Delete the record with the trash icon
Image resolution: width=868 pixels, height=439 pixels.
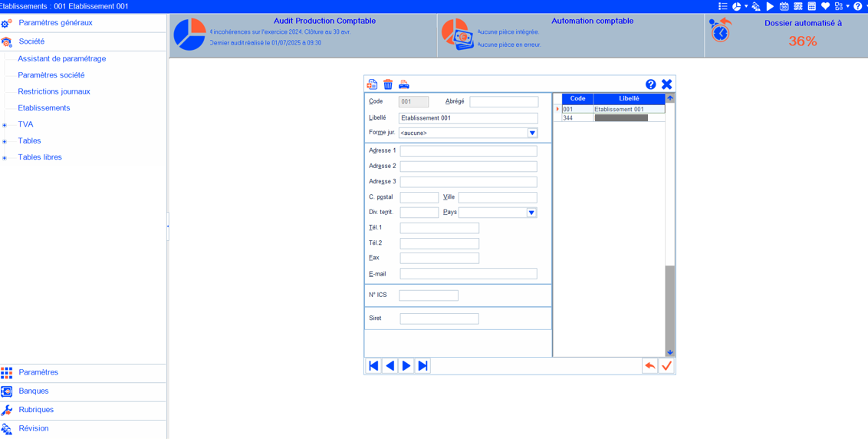[388, 84]
